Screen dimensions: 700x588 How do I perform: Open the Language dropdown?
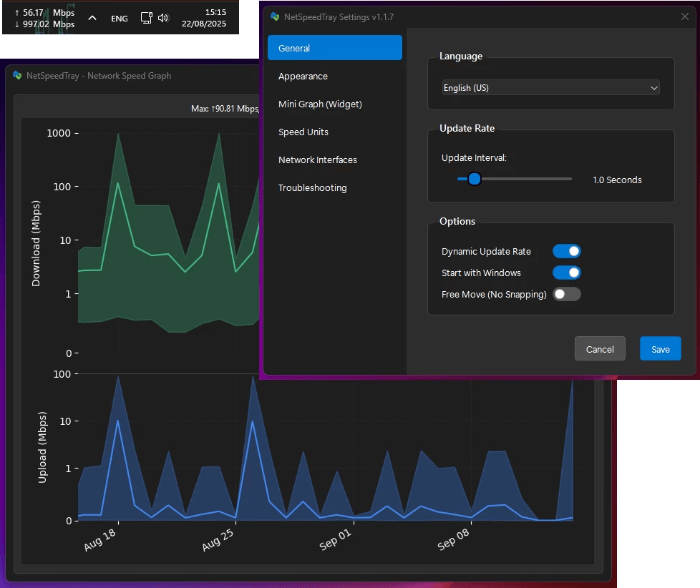click(550, 87)
